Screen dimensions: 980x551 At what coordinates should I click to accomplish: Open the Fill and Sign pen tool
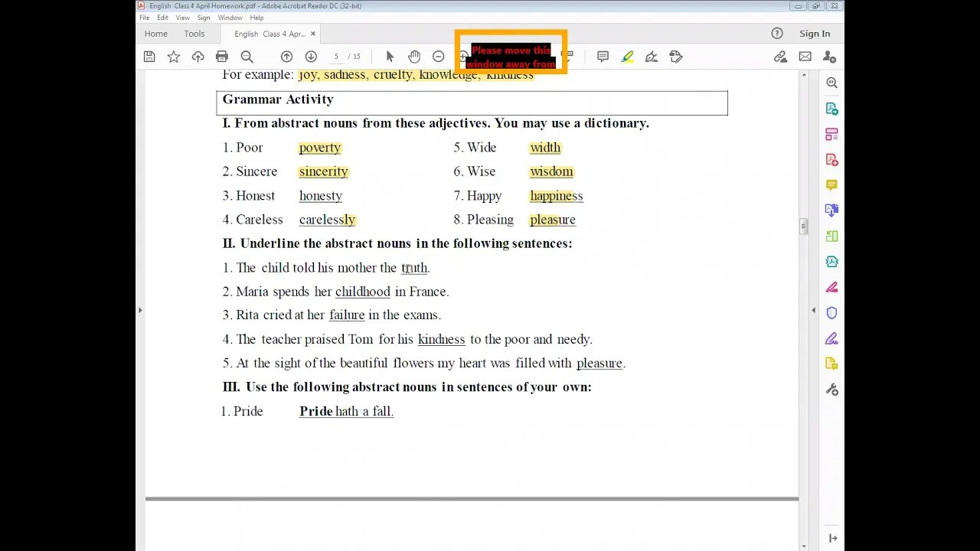click(x=652, y=57)
